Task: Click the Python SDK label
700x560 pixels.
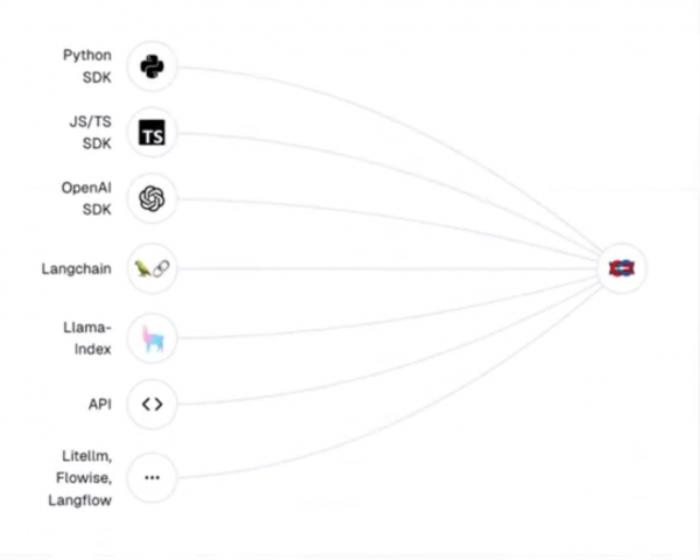Action: (x=87, y=66)
